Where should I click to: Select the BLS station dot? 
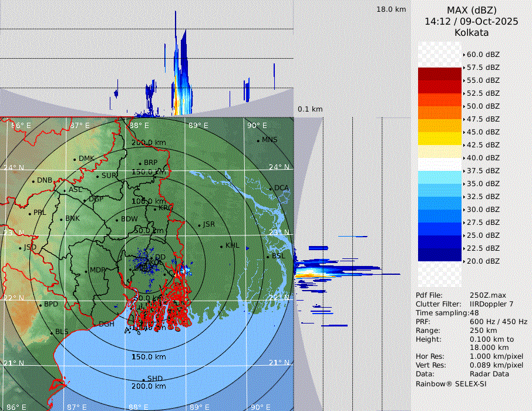coord(52,332)
